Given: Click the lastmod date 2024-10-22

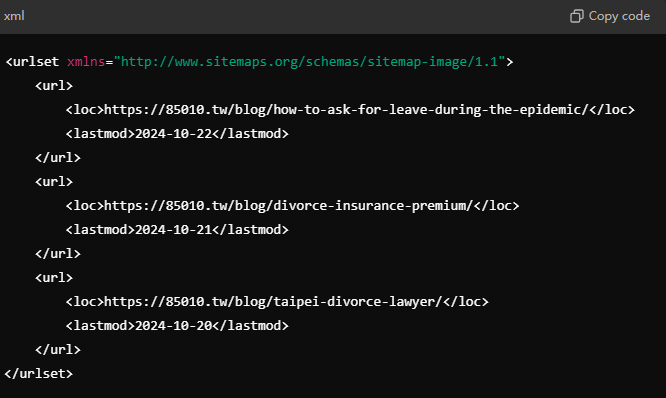Looking at the screenshot, I should point(173,134).
